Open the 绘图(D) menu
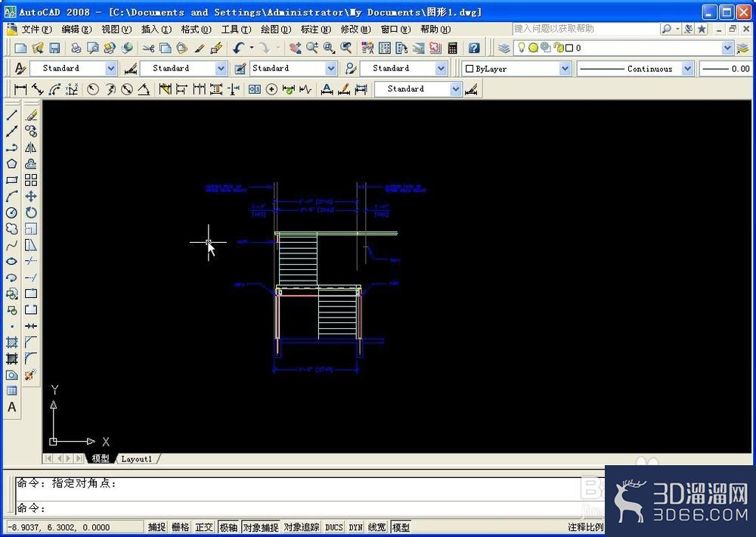The image size is (756, 537). [x=276, y=29]
